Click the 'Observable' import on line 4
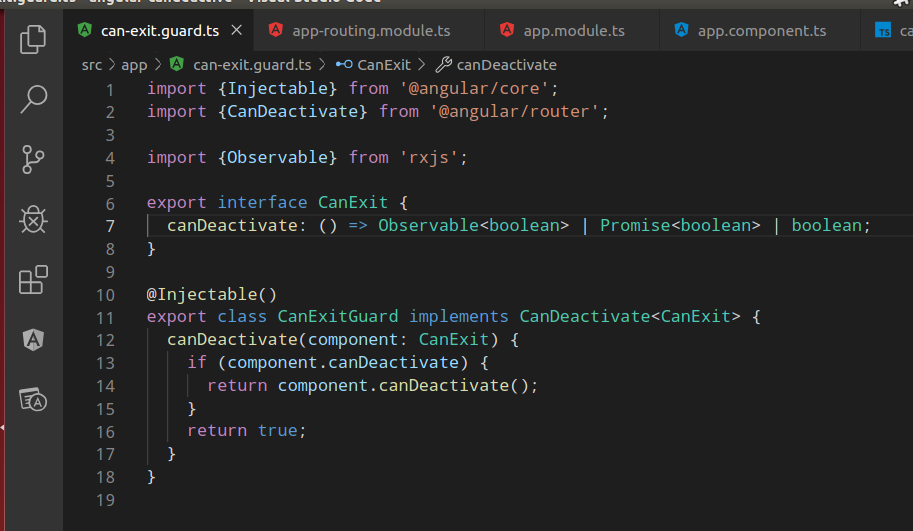Viewport: 913px width, 531px height. coord(277,157)
